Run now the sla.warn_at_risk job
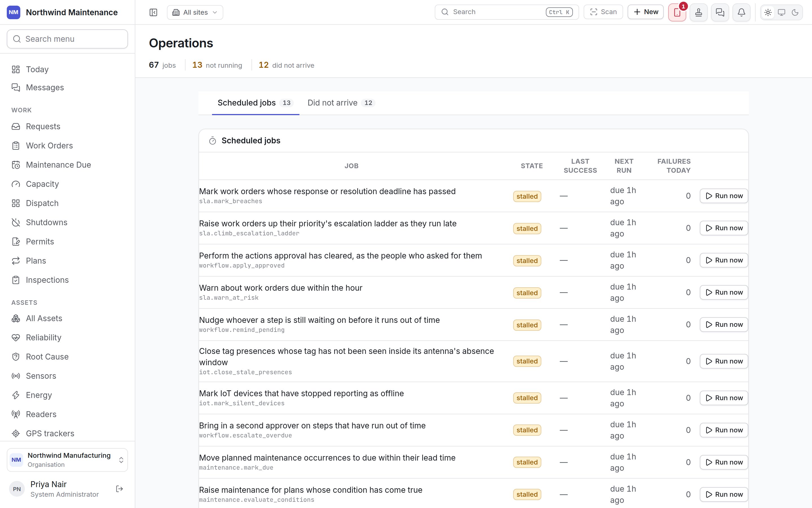Screen dimensions: 812x508 (x=724, y=292)
